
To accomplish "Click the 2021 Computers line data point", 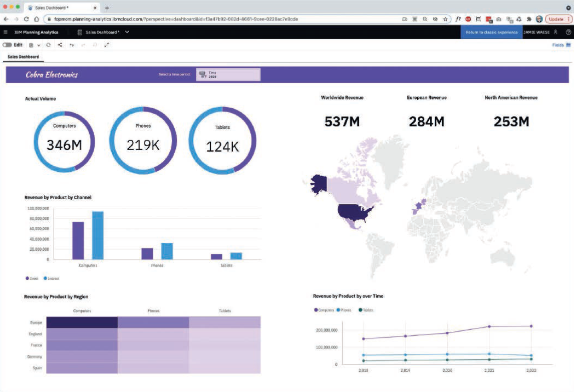I will coord(489,326).
